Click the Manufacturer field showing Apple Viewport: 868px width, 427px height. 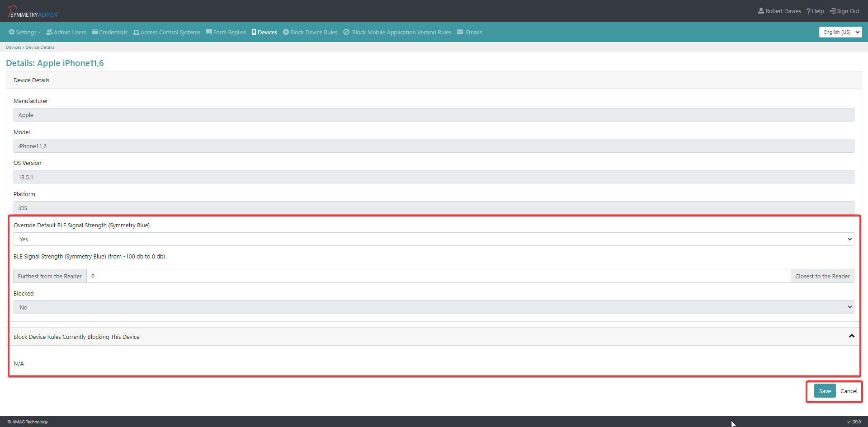[x=434, y=115]
